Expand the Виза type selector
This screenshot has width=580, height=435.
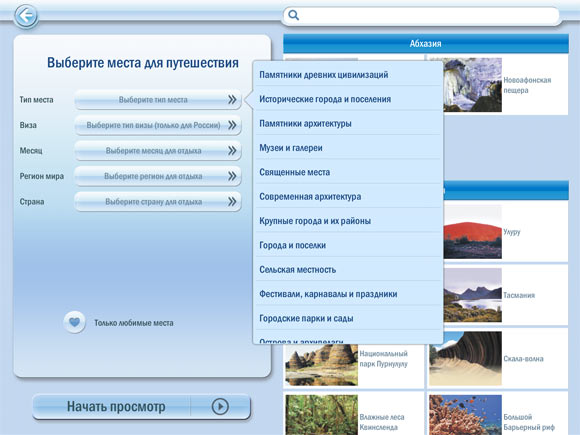click(x=158, y=125)
